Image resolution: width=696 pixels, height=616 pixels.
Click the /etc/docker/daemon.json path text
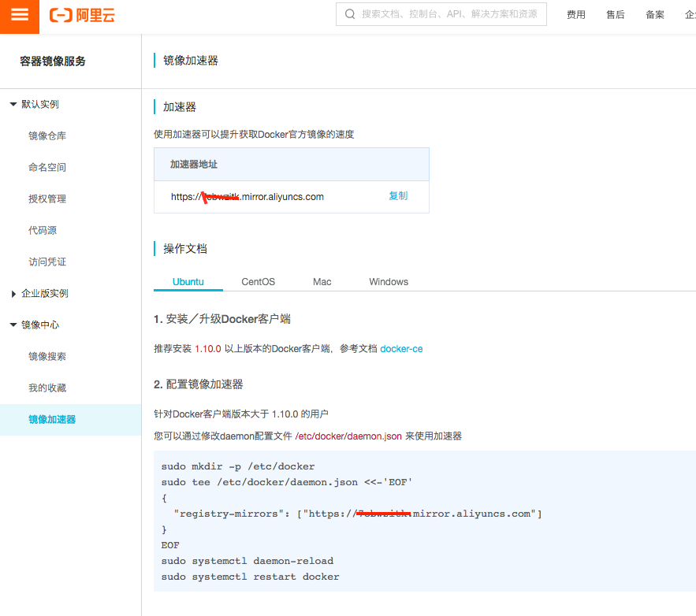tap(348, 436)
